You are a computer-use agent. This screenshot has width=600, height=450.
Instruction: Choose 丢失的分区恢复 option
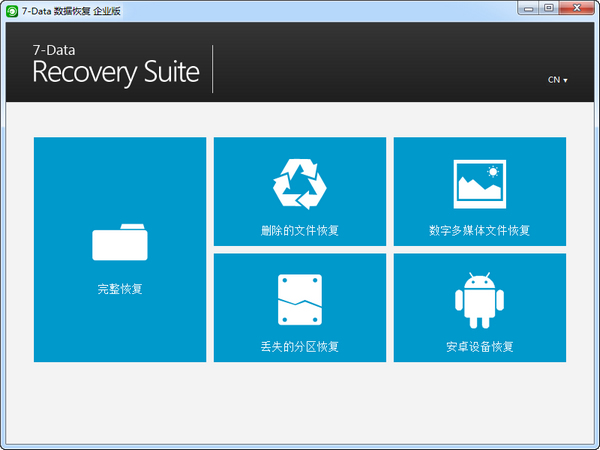300,308
